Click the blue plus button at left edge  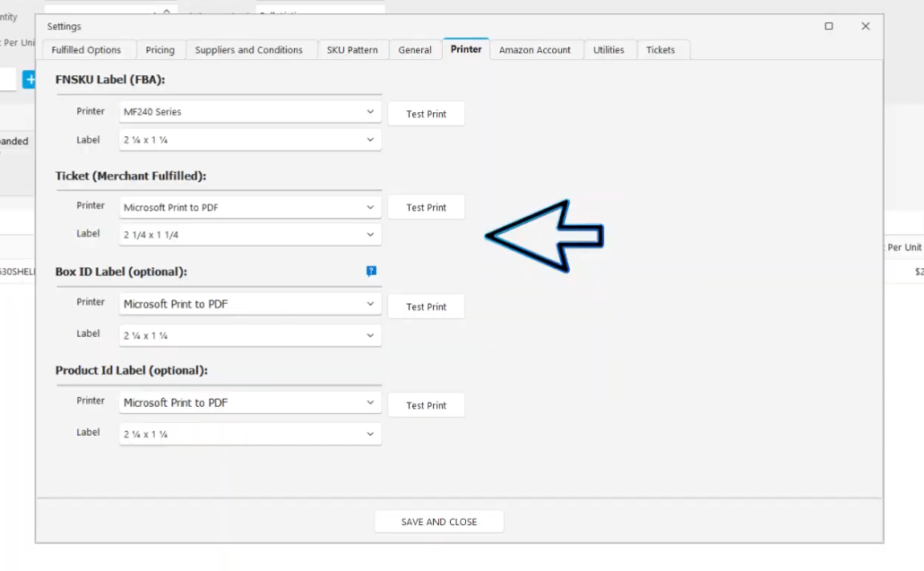click(30, 80)
